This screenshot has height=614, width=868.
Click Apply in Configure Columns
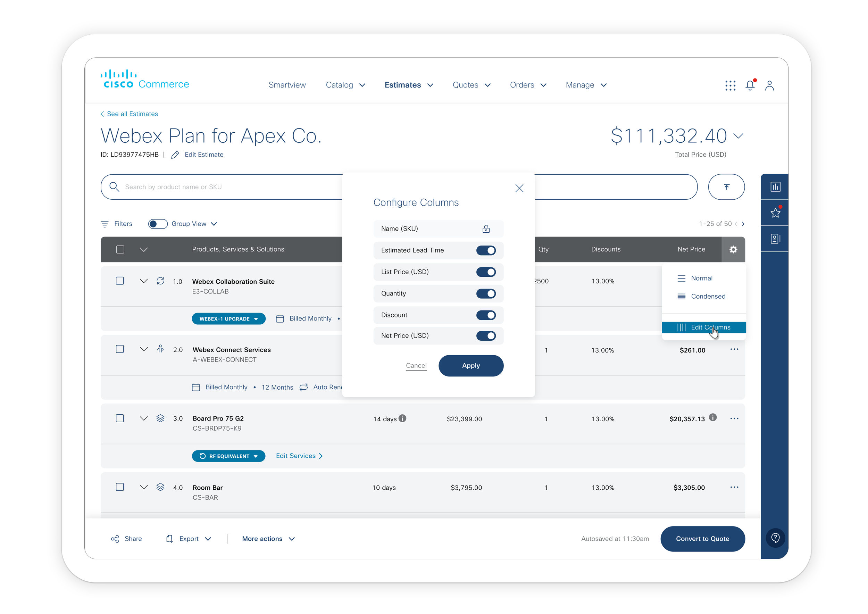click(x=471, y=366)
